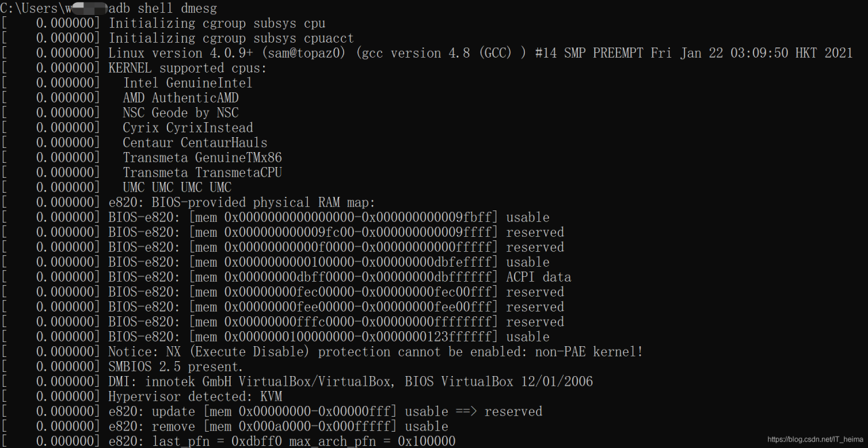Click the 'SMBIOS 2.5 present.' line
The width and height of the screenshot is (868, 448).
coord(176,367)
